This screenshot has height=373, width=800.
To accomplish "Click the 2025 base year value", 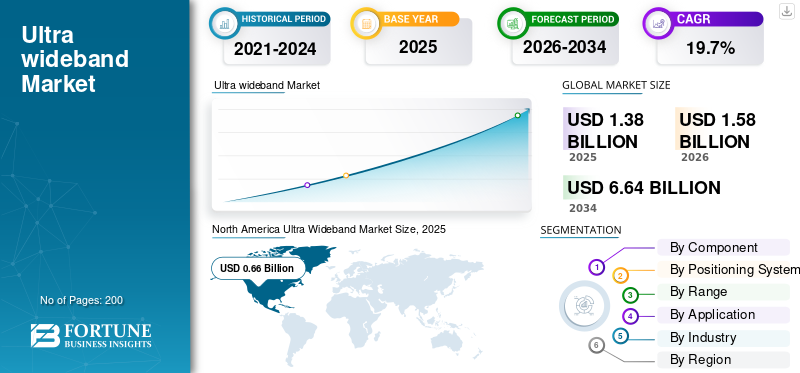I will [418, 47].
